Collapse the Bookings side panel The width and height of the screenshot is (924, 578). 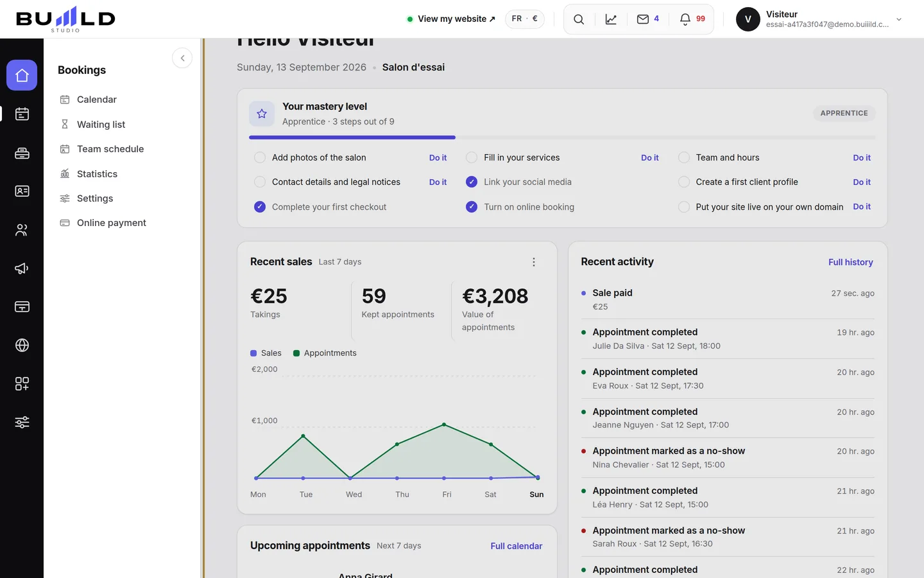[x=182, y=58]
